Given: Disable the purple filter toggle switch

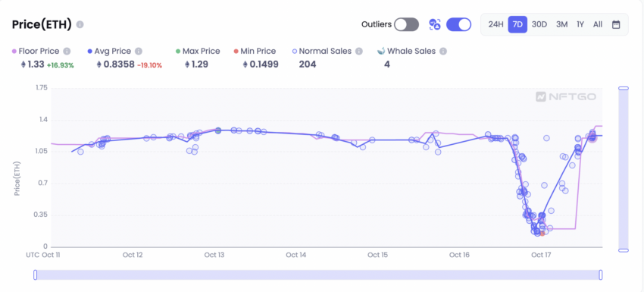Looking at the screenshot, I should point(458,25).
